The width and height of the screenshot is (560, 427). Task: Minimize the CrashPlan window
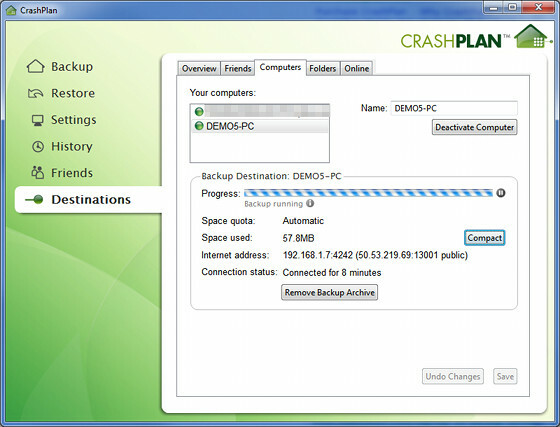[493, 7]
